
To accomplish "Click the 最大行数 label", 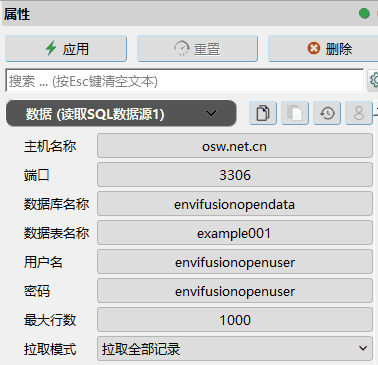I will pyautogui.click(x=50, y=320).
